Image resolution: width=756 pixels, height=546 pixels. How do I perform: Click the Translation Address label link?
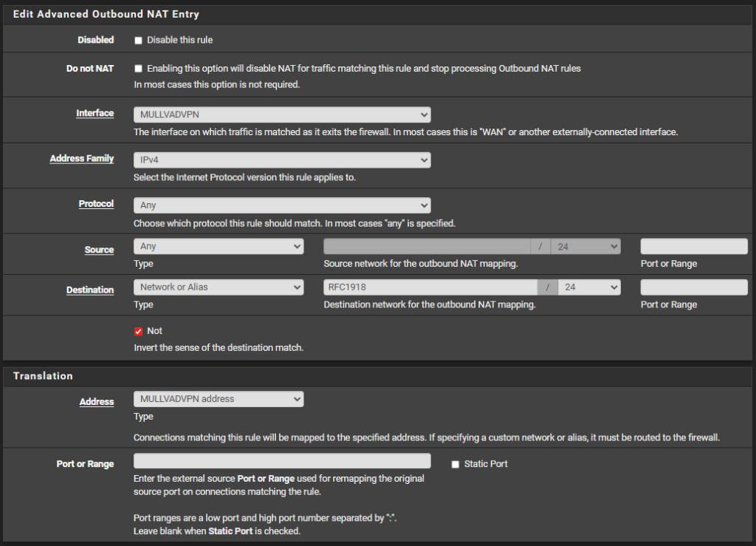click(x=96, y=402)
